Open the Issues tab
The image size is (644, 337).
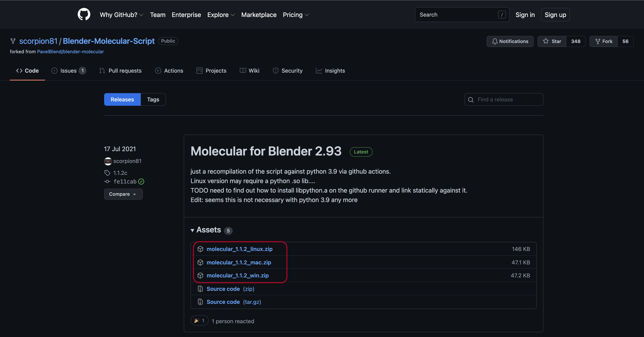pyautogui.click(x=68, y=71)
